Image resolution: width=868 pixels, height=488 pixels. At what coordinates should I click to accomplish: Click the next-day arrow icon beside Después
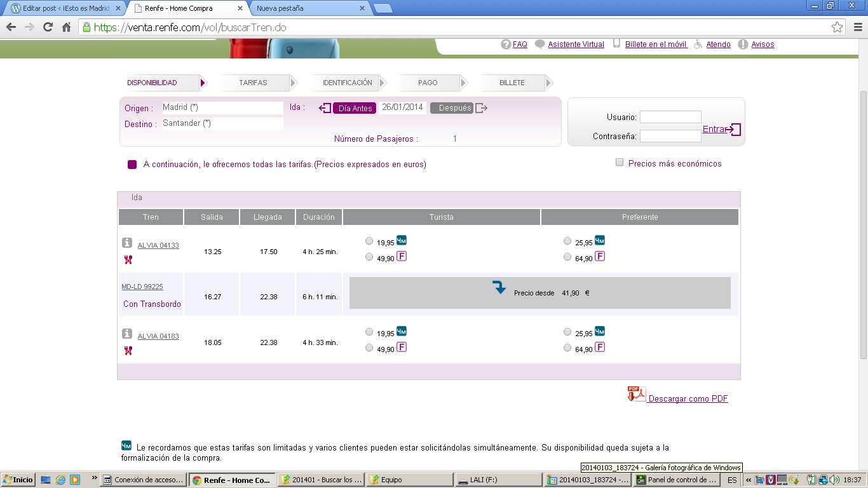click(x=481, y=108)
